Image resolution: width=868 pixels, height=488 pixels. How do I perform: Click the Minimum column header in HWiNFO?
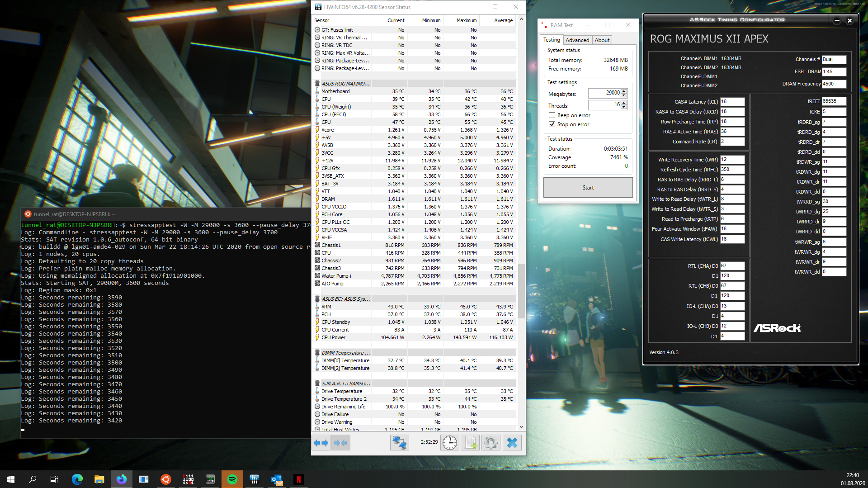[x=425, y=20]
